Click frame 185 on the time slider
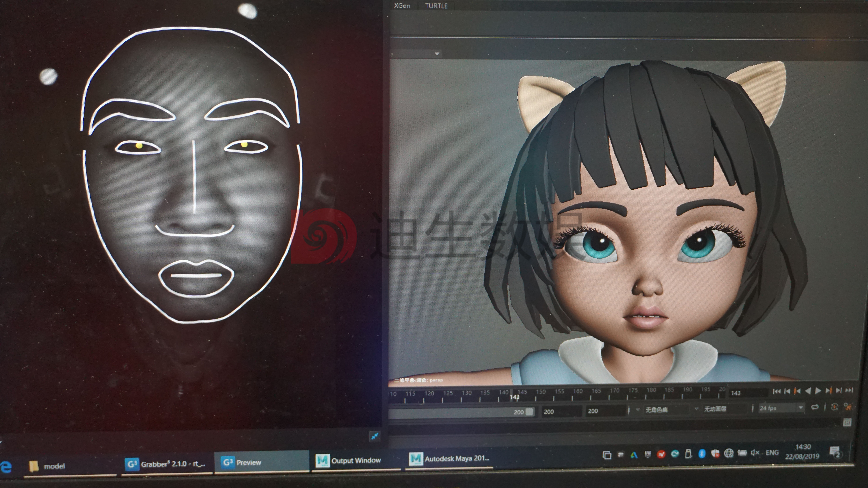868x488 pixels. pyautogui.click(x=669, y=390)
